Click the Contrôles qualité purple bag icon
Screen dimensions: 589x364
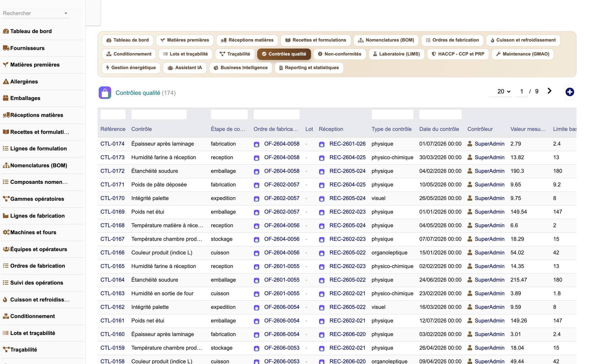[x=105, y=93]
